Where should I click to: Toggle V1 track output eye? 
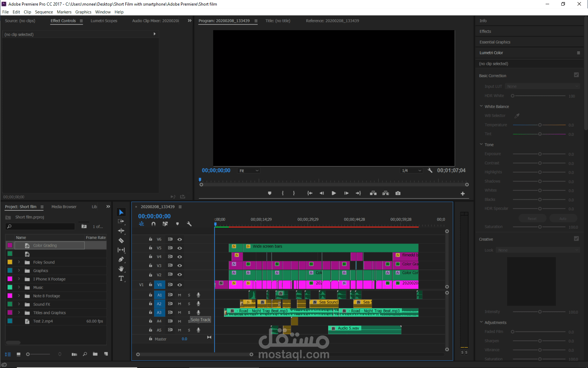point(180,285)
